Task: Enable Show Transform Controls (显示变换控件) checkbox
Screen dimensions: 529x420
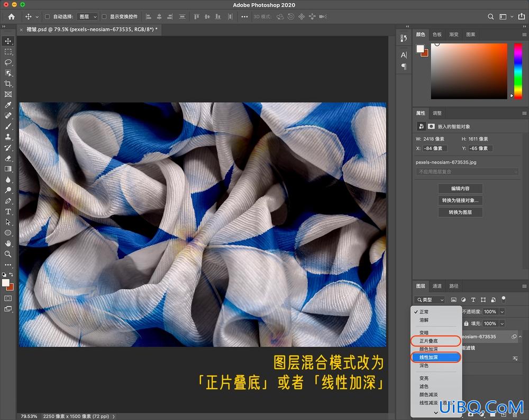Action: pyautogui.click(x=104, y=16)
